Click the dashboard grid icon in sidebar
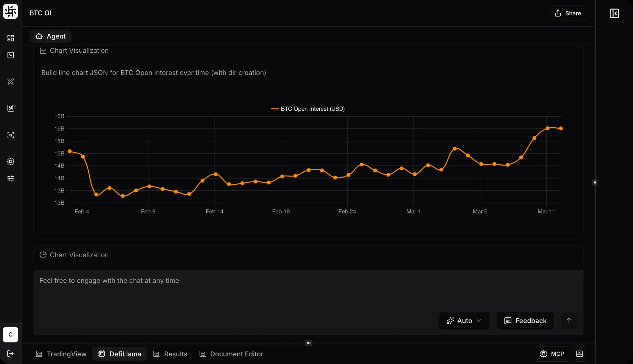633x364 pixels. pyautogui.click(x=10, y=38)
